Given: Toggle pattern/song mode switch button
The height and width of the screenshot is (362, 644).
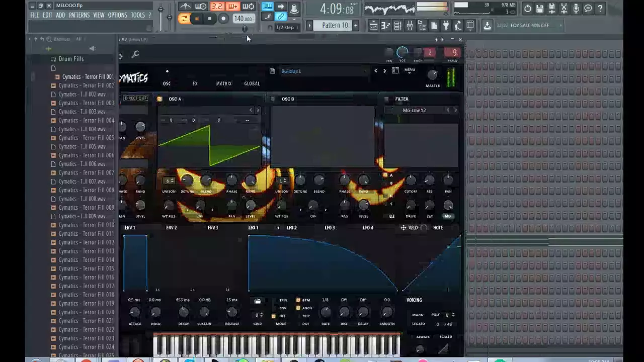Looking at the screenshot, I should point(184,19).
